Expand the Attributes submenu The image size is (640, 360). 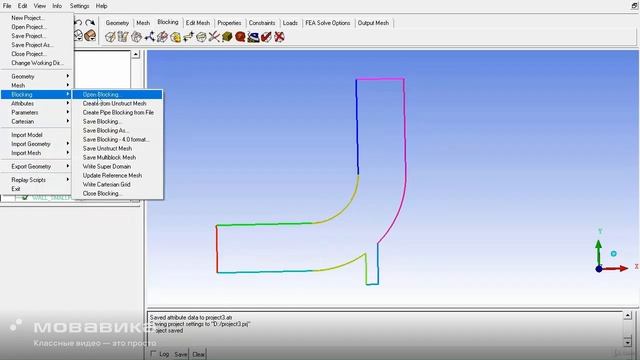[37, 103]
